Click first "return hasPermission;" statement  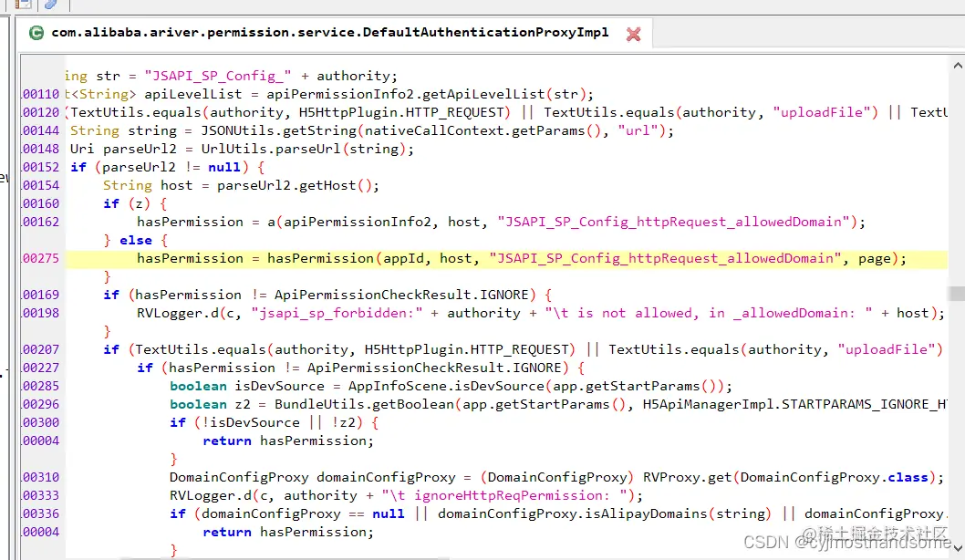(x=288, y=441)
